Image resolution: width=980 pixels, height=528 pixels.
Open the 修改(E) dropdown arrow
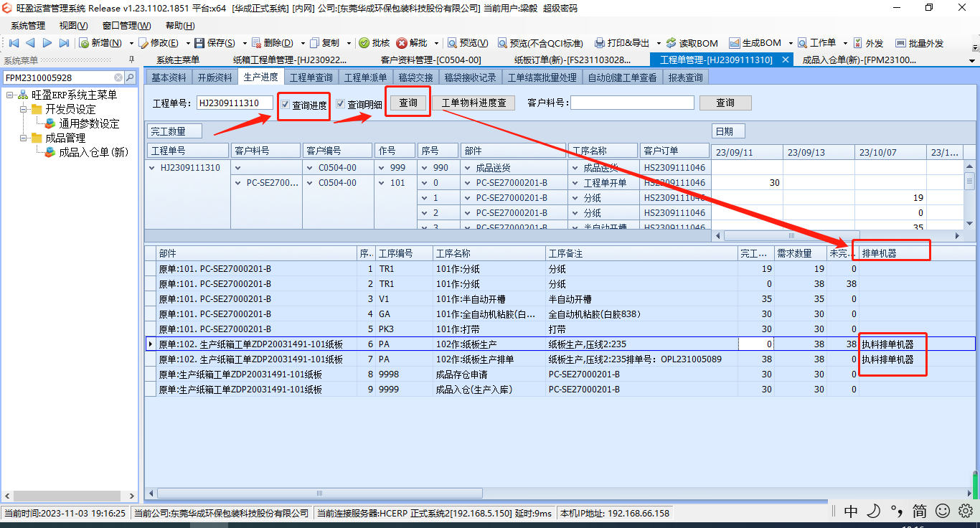tap(187, 43)
